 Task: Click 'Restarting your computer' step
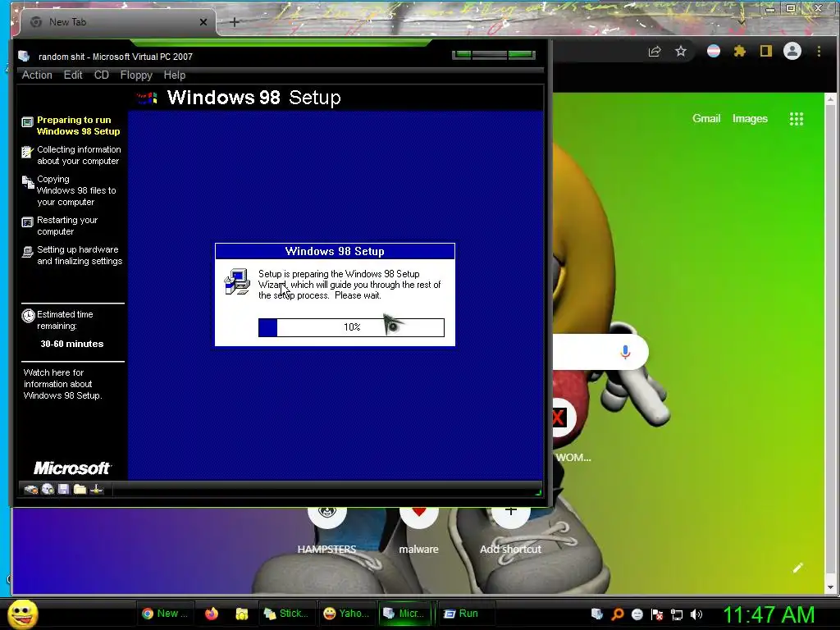[60, 226]
